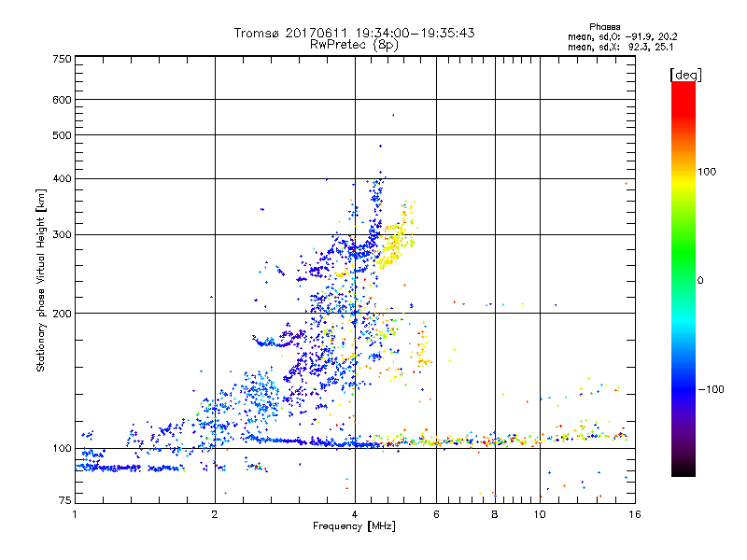Image resolution: width=747 pixels, height=560 pixels.
Task: Click the '600' y-axis tick label
Action: (62, 100)
